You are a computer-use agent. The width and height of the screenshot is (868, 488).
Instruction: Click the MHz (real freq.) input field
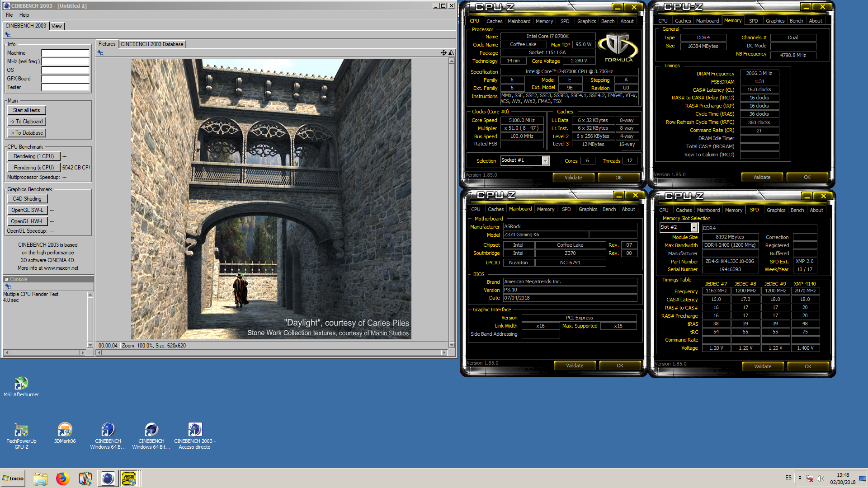pos(65,61)
